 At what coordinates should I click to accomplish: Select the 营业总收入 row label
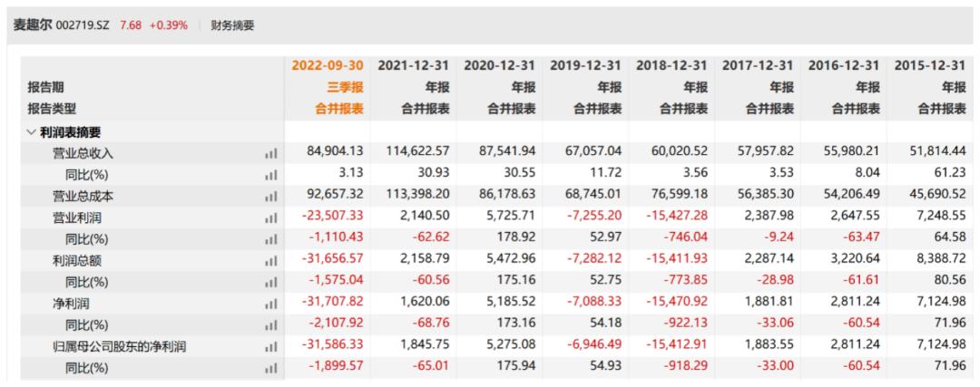point(83,154)
